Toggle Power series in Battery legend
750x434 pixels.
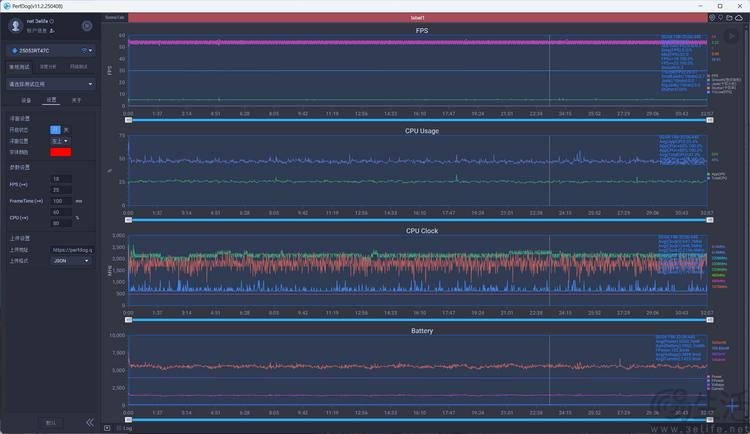pyautogui.click(x=715, y=377)
